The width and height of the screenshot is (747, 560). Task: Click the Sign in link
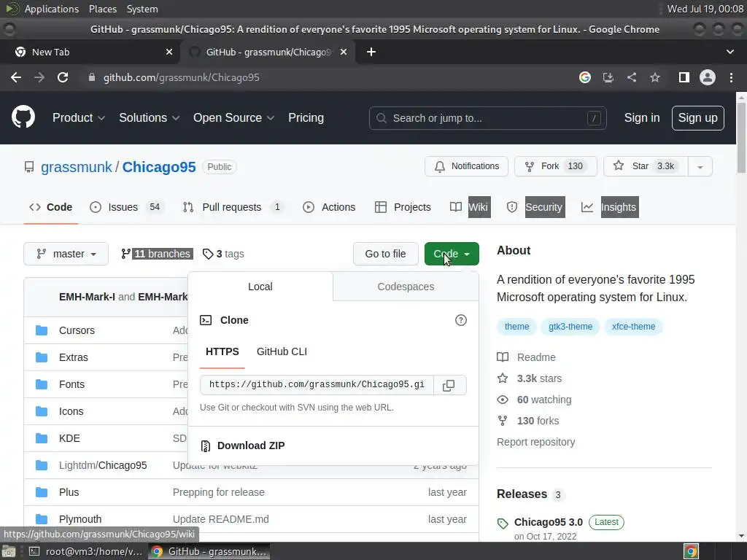tap(642, 117)
